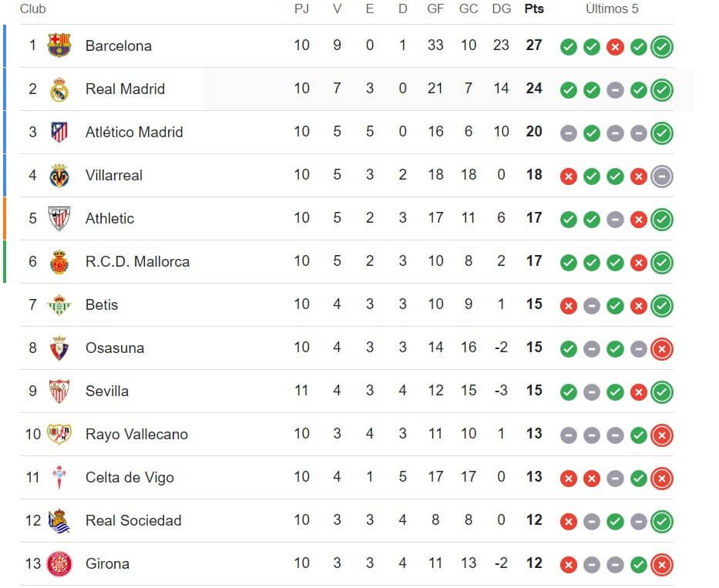Click Barcelona's most recent green win result circle
Screen dimensions: 719x588
click(x=662, y=47)
